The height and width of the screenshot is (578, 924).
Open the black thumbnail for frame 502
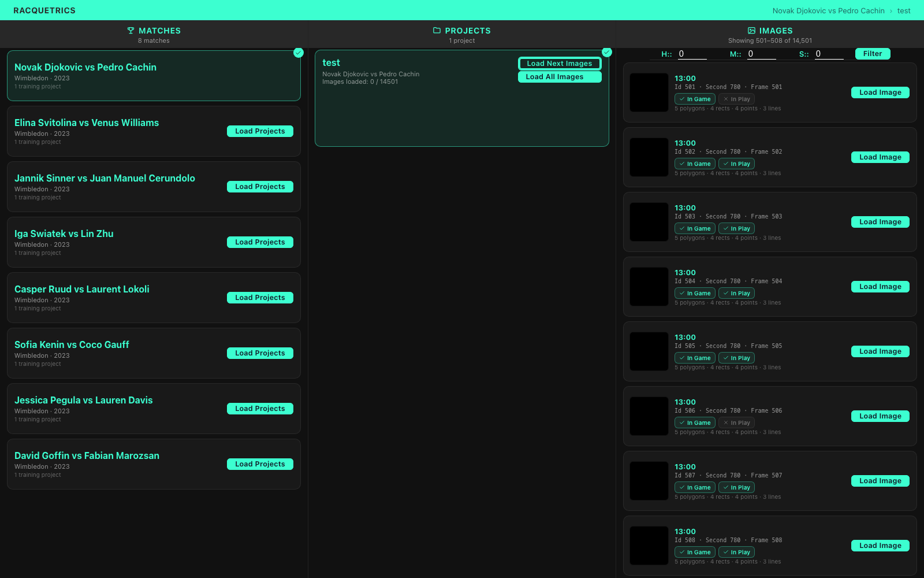[649, 157]
